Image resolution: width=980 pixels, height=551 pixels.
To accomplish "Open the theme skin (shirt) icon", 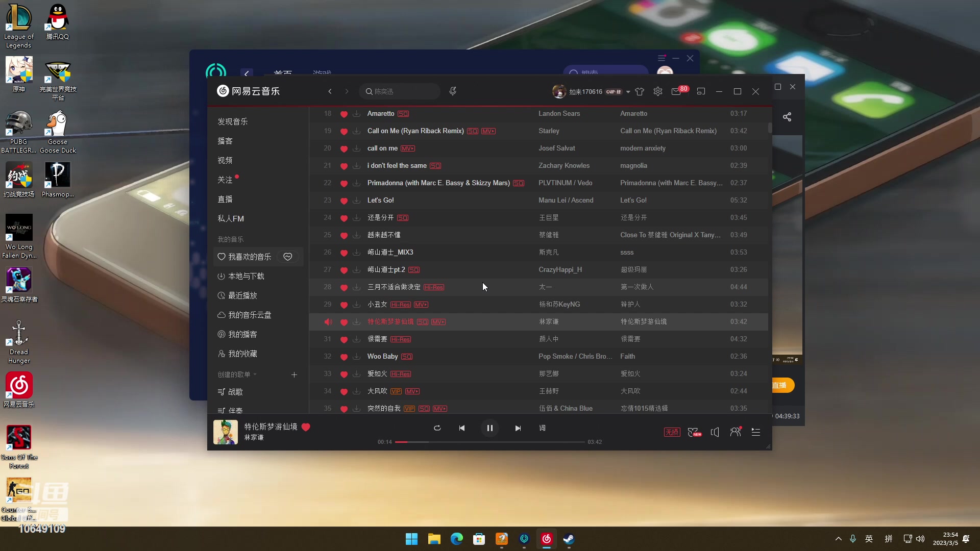I will click(x=640, y=91).
